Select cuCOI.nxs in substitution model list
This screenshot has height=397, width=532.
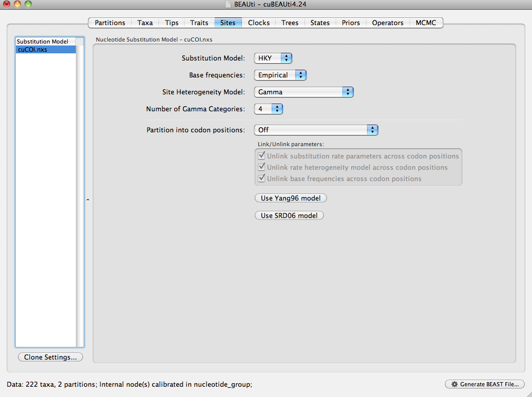[x=46, y=50]
